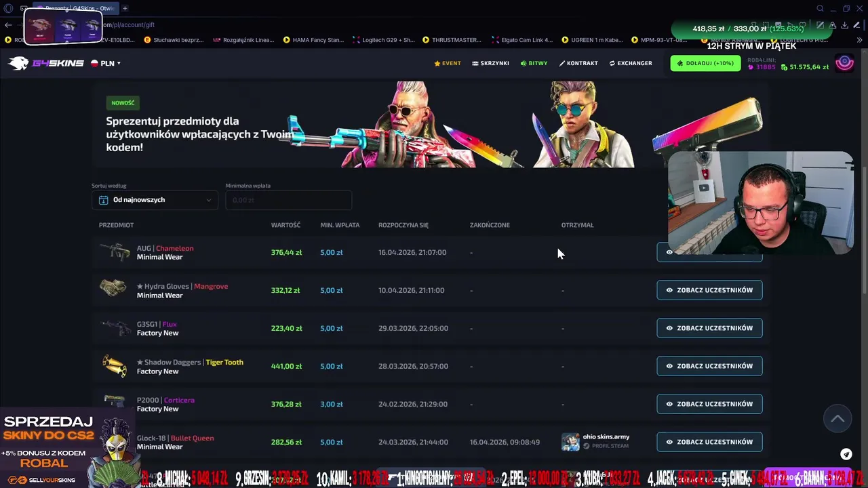Viewport: 868px width, 488px height.
Task: Open the browser downloads icon
Action: click(845, 25)
